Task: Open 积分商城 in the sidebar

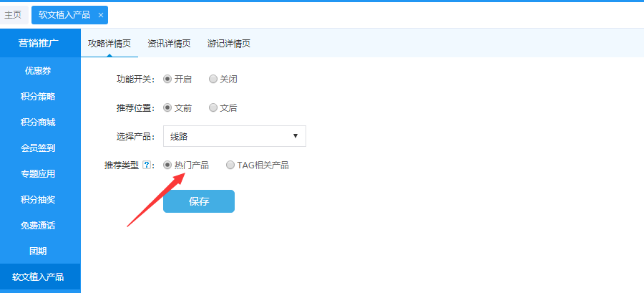Action: (38, 123)
